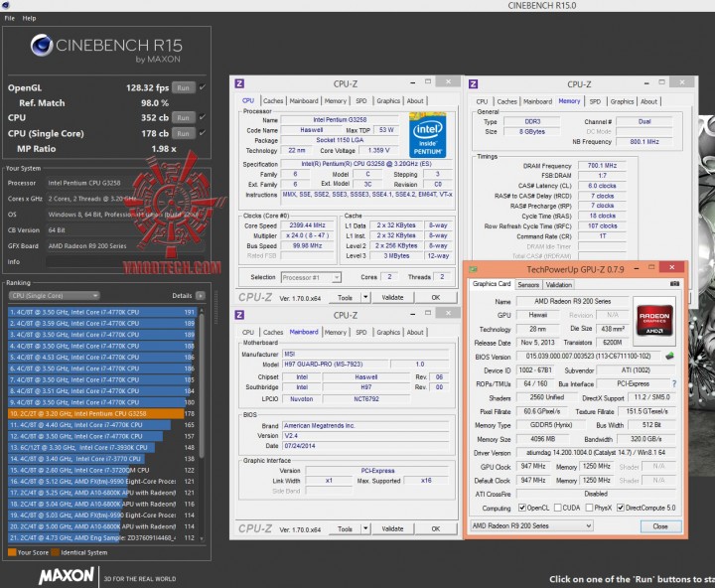Click the DRAM Frequency value 700.1 MHz
The width and height of the screenshot is (715, 588).
coord(602,166)
